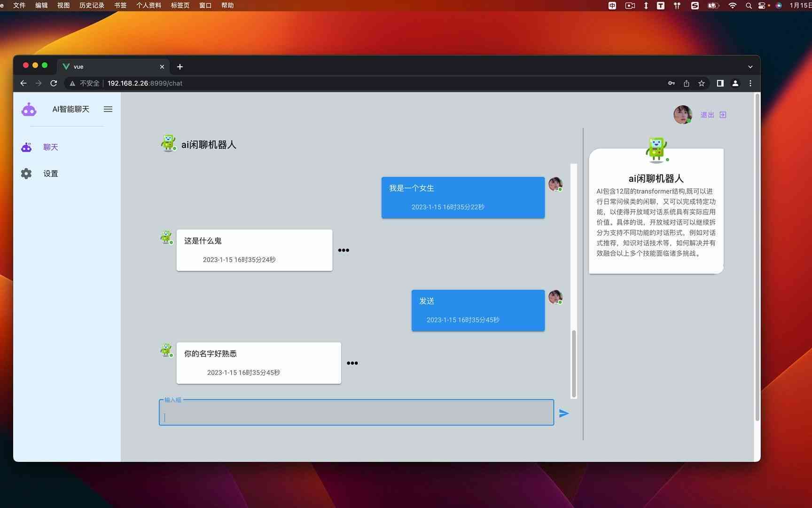Click the share icon in address bar

[x=687, y=83]
